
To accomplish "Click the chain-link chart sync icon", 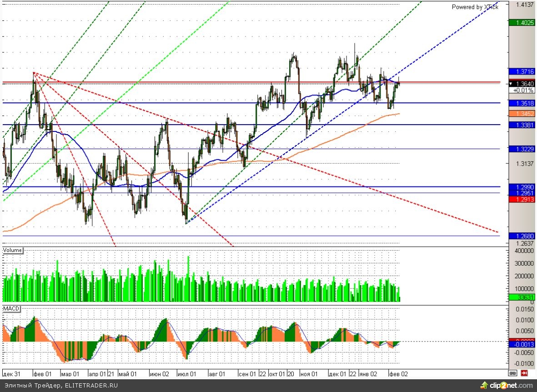I will [513, 373].
